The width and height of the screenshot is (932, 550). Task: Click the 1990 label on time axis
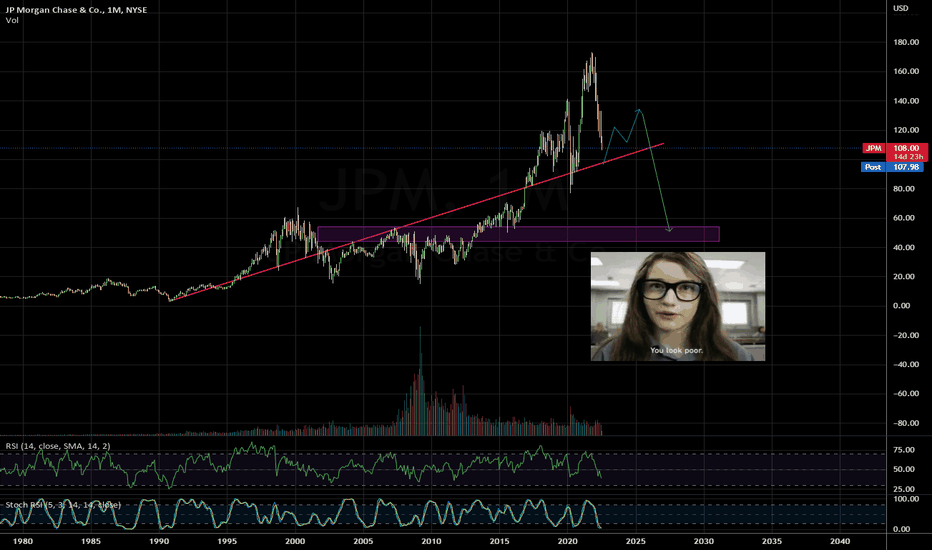(x=159, y=541)
